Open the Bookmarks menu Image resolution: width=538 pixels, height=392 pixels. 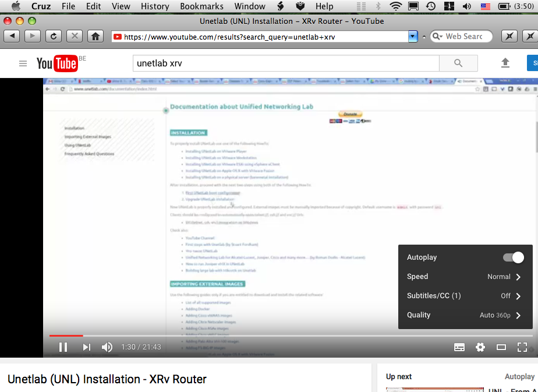(x=201, y=6)
